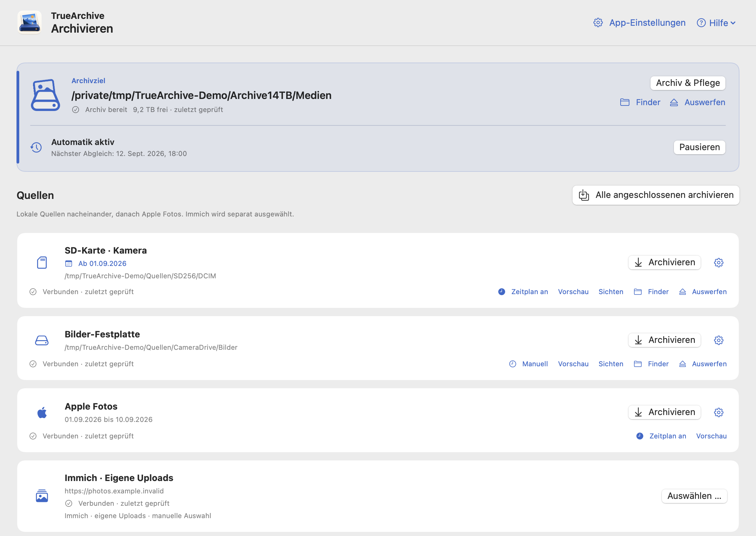Toggle Manuell schedule for Bilder-Festplatte
Viewport: 756px width, 536px height.
(x=529, y=364)
